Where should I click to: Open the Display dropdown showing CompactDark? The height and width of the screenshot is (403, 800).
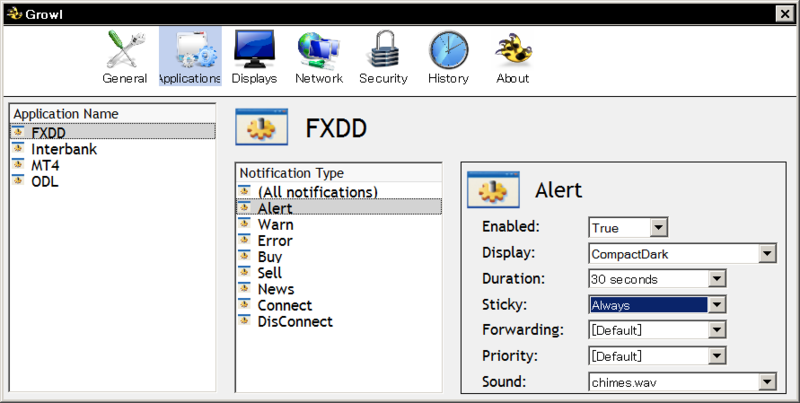pos(767,254)
